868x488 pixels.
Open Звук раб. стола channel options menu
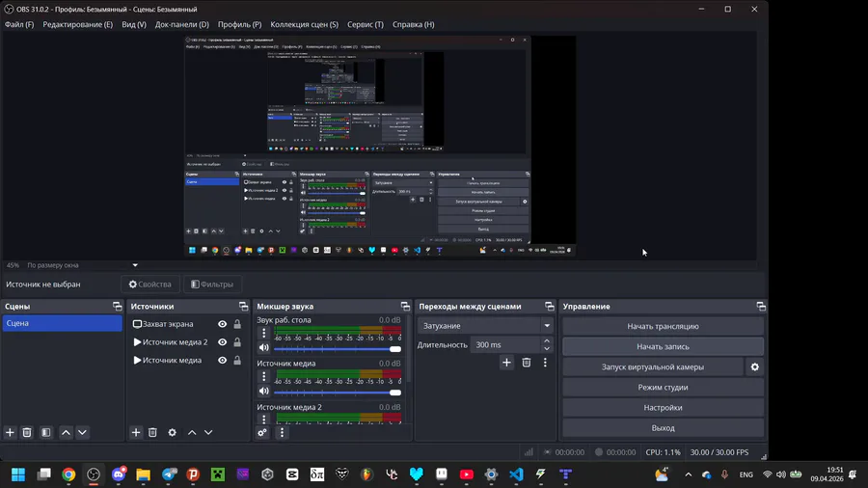(x=264, y=333)
